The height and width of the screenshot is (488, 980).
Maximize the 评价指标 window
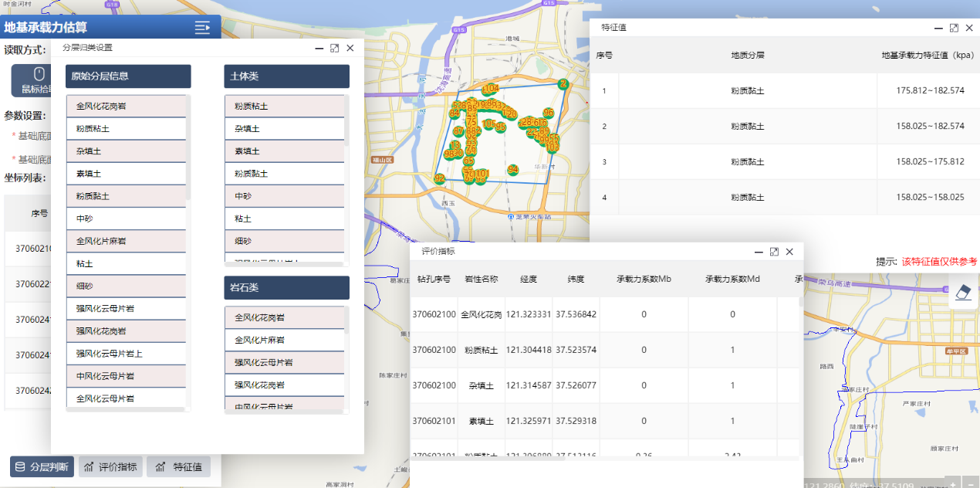tap(774, 252)
